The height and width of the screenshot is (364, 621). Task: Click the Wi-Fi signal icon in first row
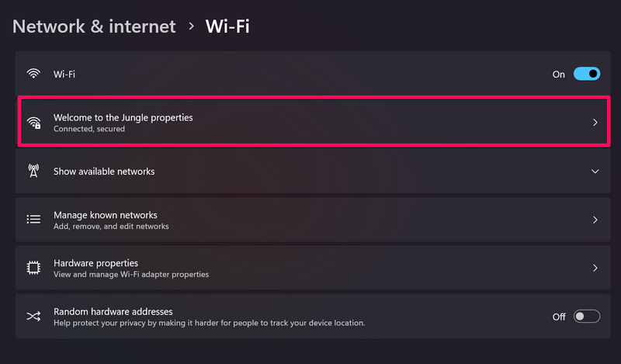tap(33, 75)
